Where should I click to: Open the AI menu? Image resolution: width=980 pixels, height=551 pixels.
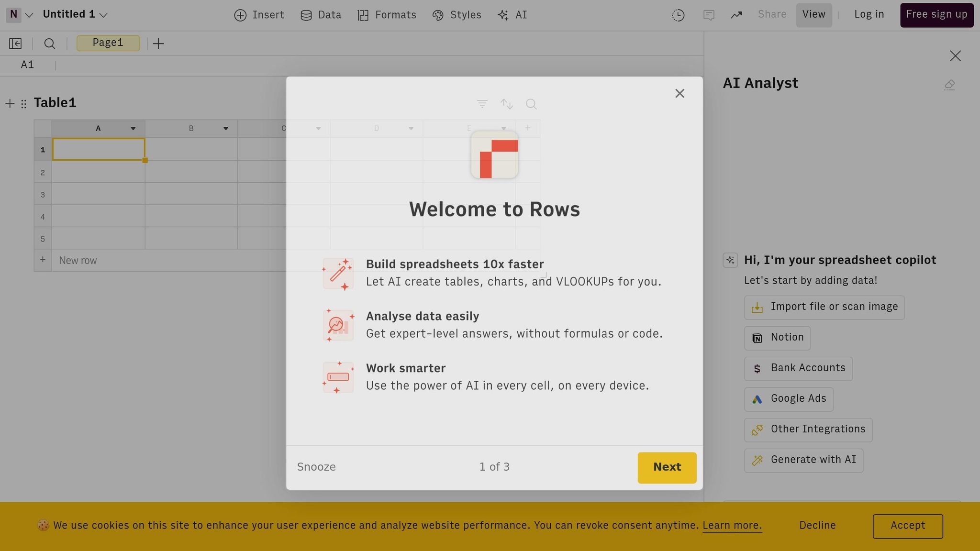(x=512, y=15)
